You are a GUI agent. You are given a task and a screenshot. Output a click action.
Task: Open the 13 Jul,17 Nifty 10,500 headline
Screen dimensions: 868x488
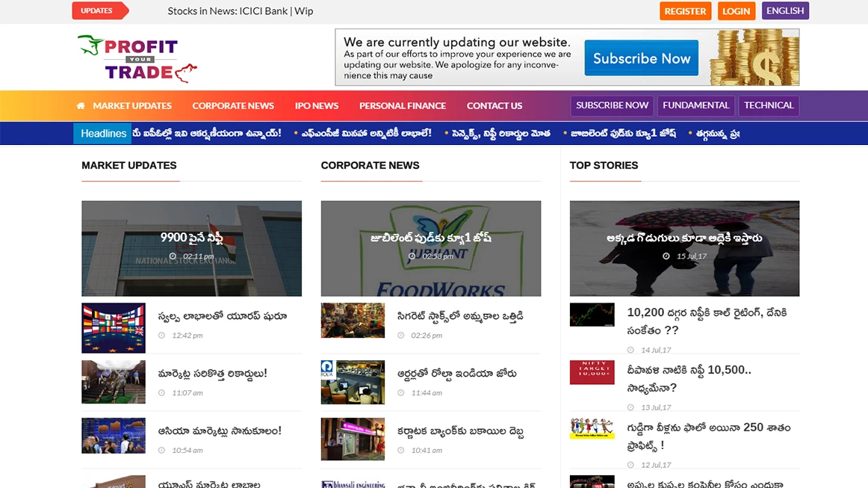click(x=689, y=379)
